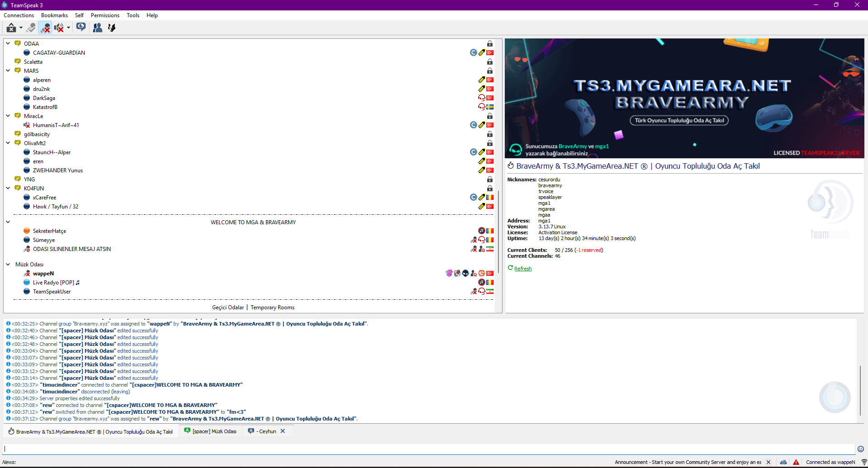The height and width of the screenshot is (468, 868).
Task: Open the emoticon picker smiley icon
Action: click(x=861, y=449)
